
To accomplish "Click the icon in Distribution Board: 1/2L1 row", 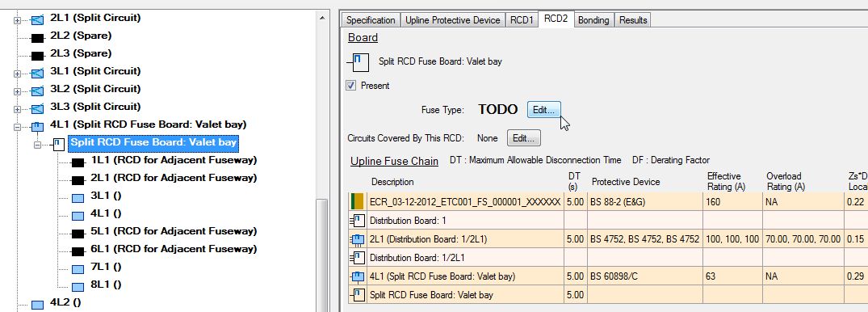I will [359, 258].
